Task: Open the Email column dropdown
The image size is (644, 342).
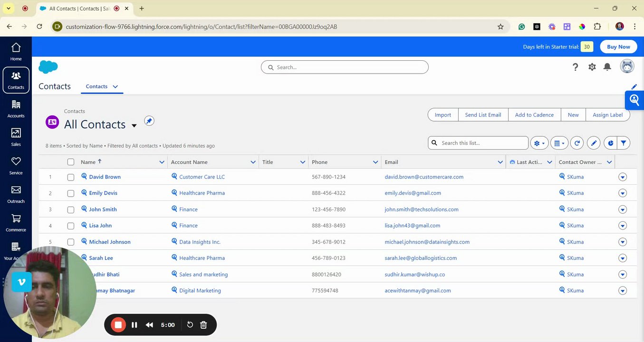Action: (500, 162)
